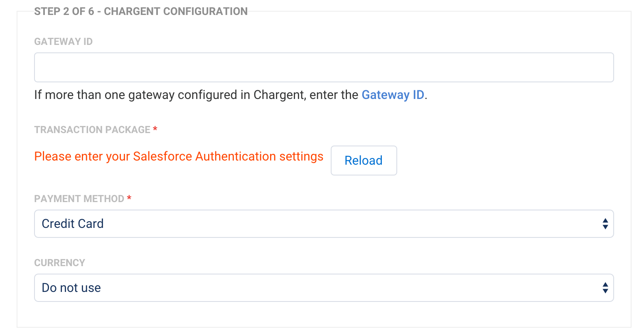
Task: Click the arrows icon on Payment Method select
Action: tap(605, 224)
